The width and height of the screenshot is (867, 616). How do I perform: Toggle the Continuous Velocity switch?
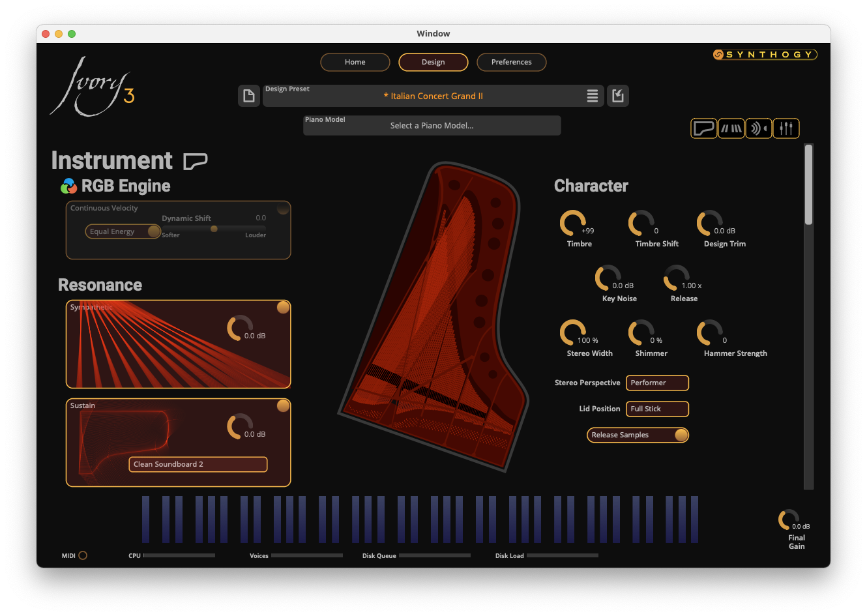[x=283, y=209]
